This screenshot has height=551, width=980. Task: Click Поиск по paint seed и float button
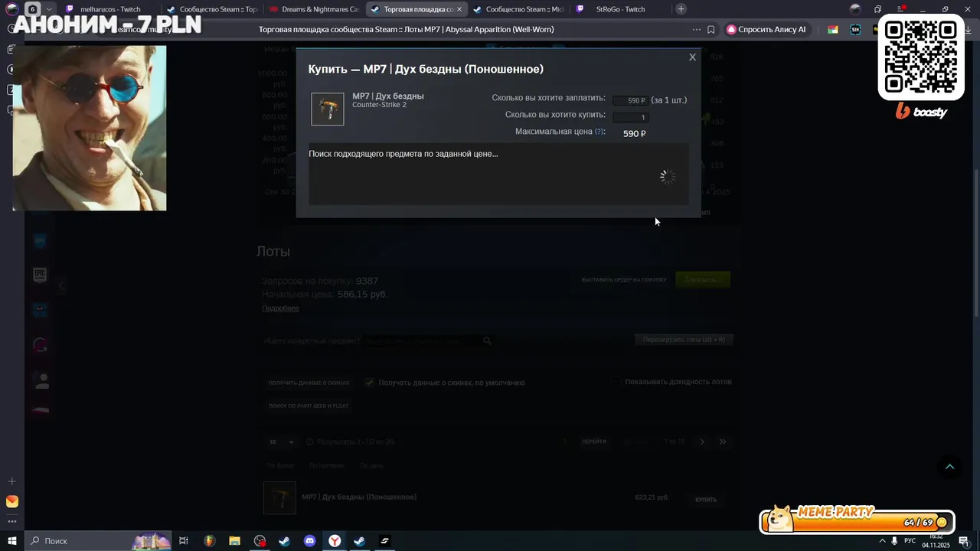click(x=309, y=406)
